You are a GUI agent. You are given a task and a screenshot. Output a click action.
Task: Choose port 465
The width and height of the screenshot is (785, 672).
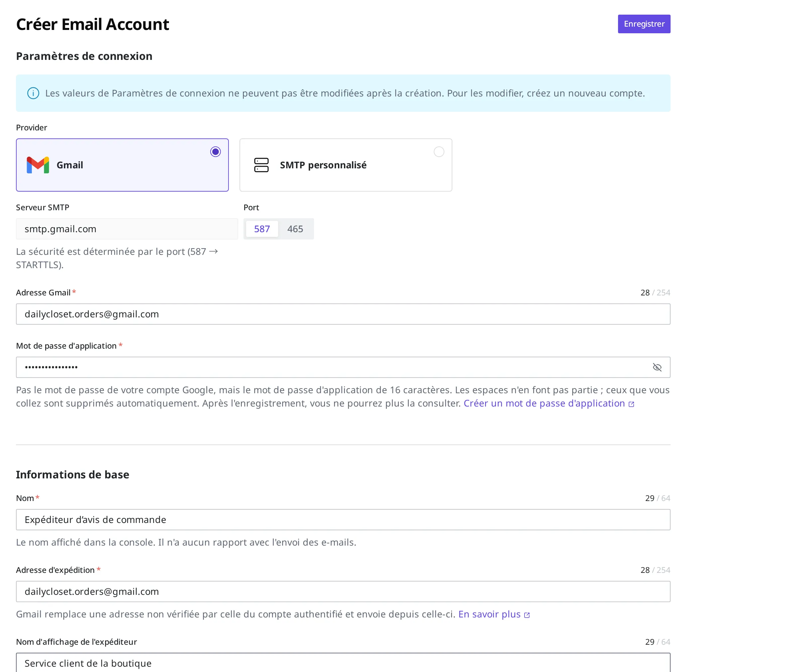(x=295, y=229)
